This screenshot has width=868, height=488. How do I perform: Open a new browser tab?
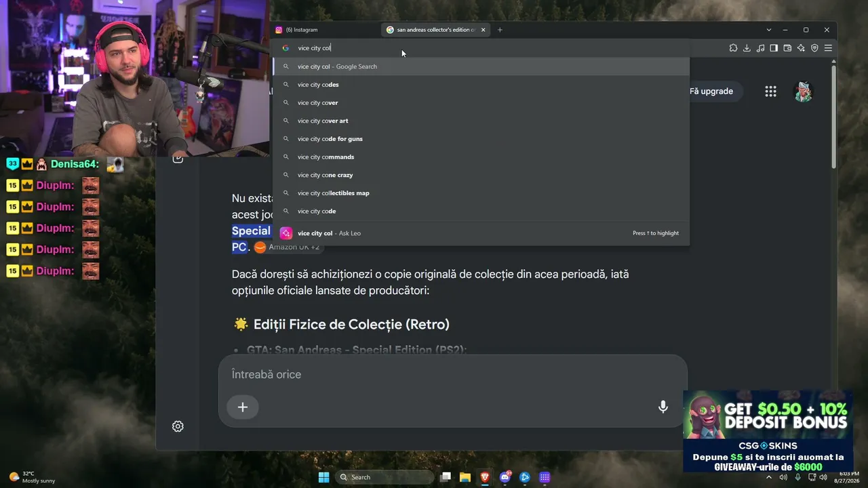point(500,30)
